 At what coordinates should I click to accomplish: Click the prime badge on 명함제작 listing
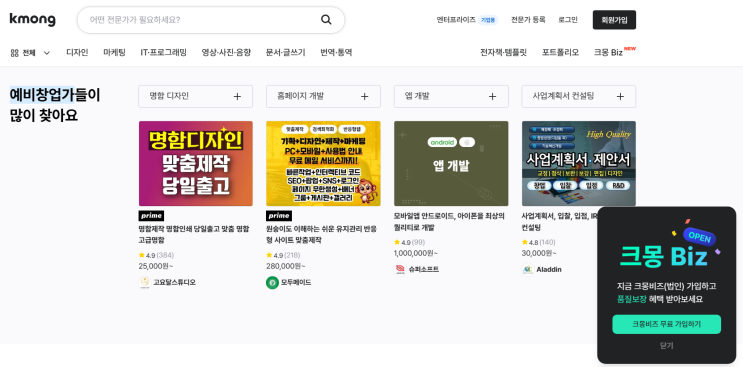coord(151,216)
